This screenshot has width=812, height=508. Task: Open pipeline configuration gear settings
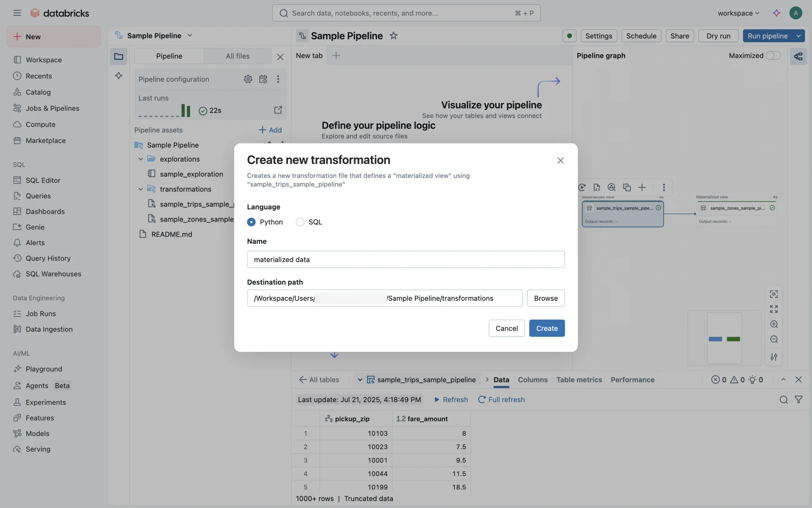tap(248, 79)
